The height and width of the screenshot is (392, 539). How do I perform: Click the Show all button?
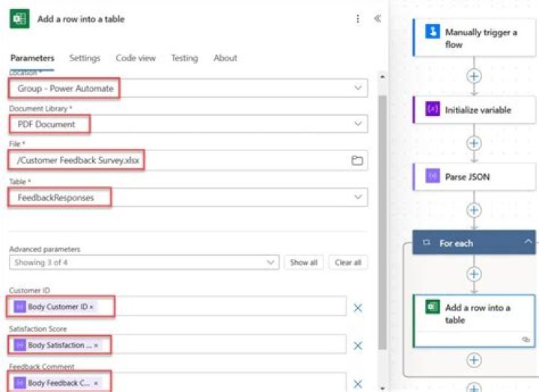pos(303,263)
